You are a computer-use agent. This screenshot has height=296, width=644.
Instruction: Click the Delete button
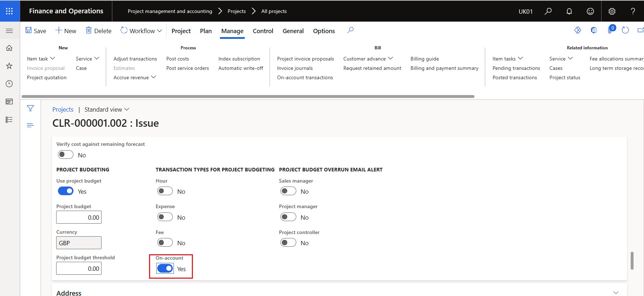[98, 31]
